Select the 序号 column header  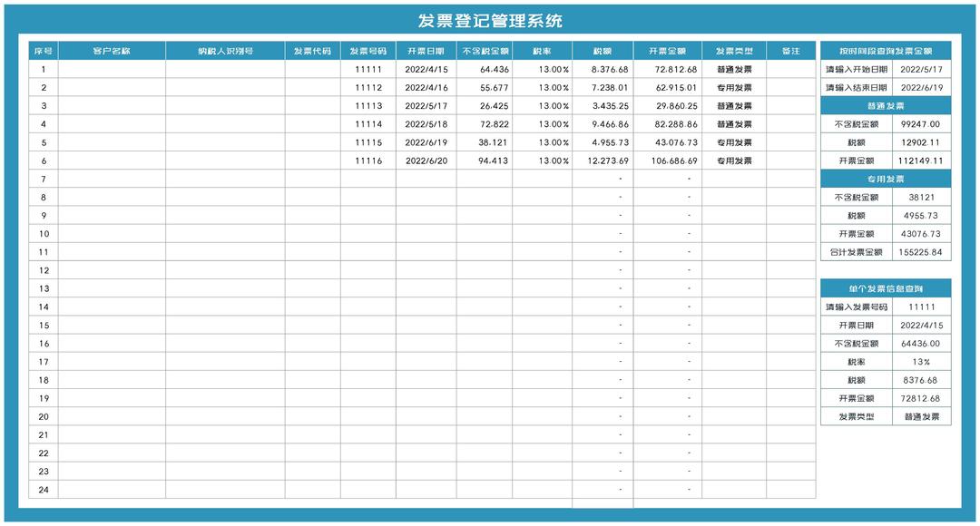tap(44, 51)
